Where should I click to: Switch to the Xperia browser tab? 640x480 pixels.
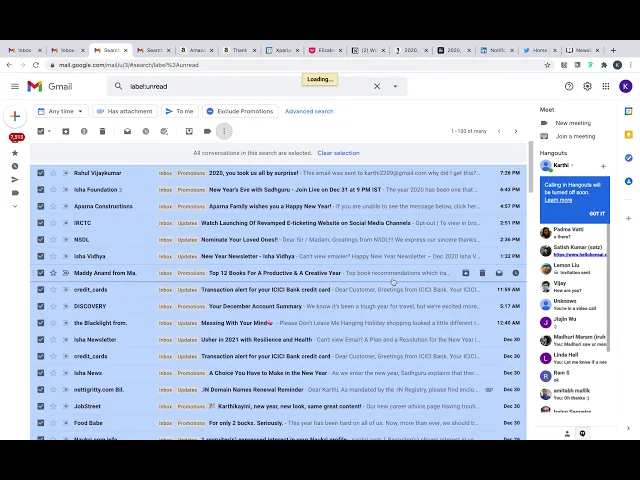coord(283,50)
